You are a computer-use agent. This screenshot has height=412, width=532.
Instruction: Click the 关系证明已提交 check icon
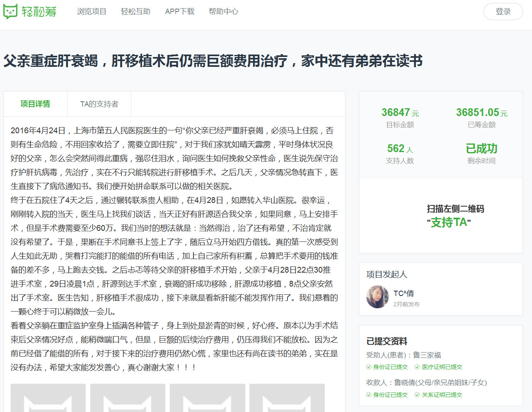click(x=417, y=395)
